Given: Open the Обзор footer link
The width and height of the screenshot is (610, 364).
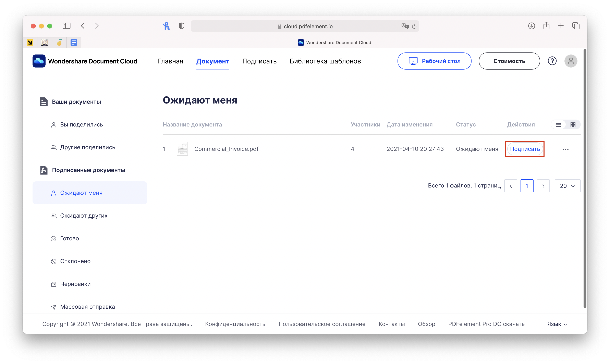Looking at the screenshot, I should tap(427, 324).
